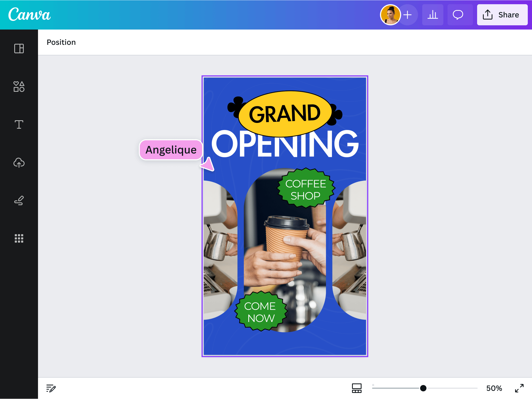Select the GRAND yellow oval text
Image resolution: width=532 pixels, height=399 pixels.
(x=284, y=114)
